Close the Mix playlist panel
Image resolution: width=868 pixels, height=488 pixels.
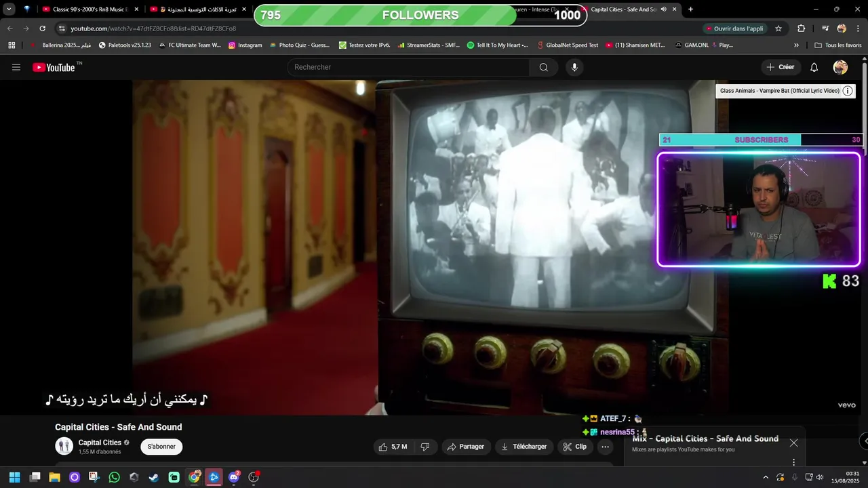click(x=793, y=443)
